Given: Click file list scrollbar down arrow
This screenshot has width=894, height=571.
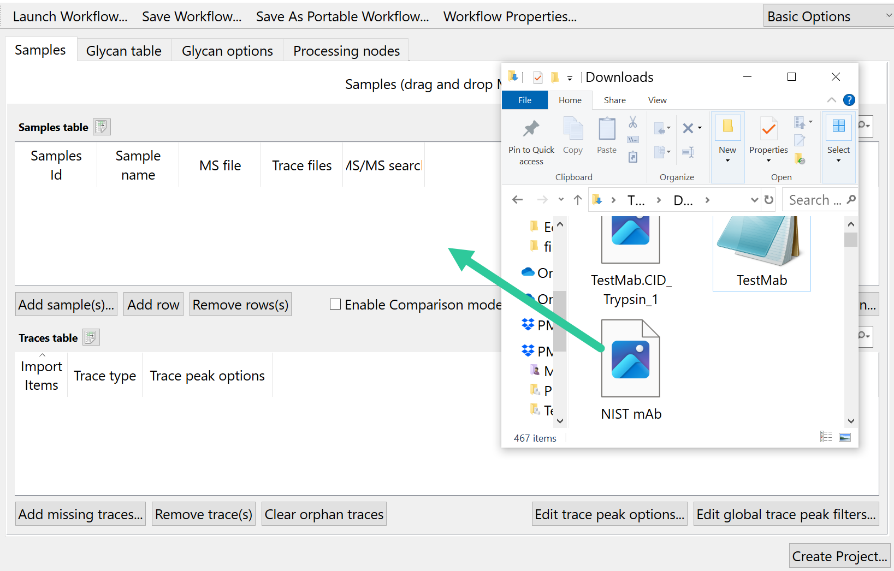Looking at the screenshot, I should coord(851,421).
